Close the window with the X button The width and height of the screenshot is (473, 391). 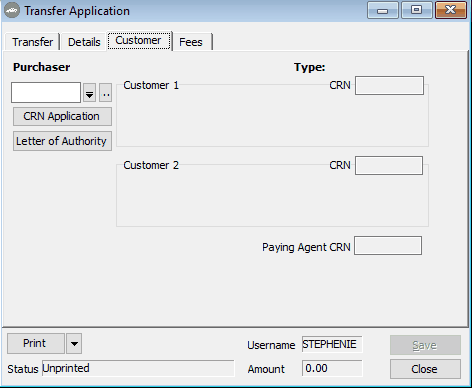[x=451, y=10]
